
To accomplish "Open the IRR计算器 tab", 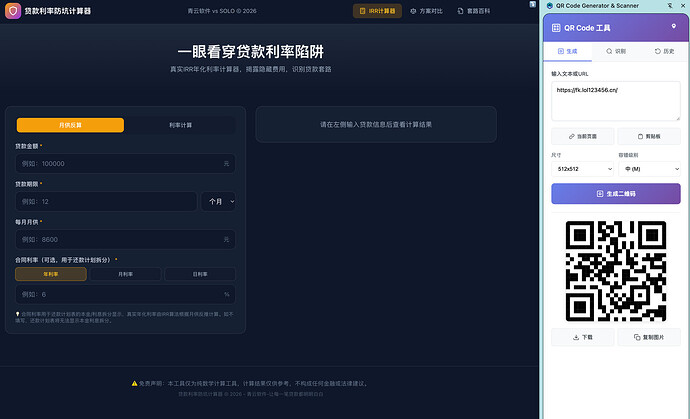I will point(377,11).
